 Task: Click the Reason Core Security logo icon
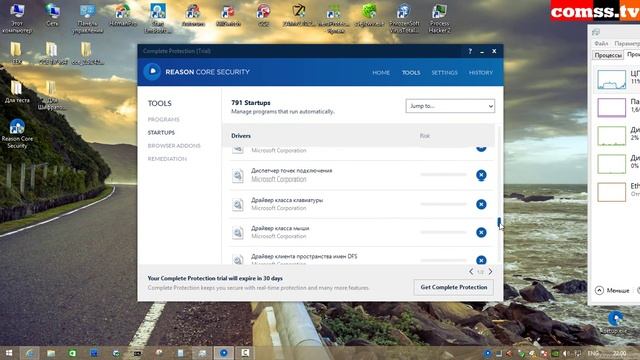tap(152, 72)
